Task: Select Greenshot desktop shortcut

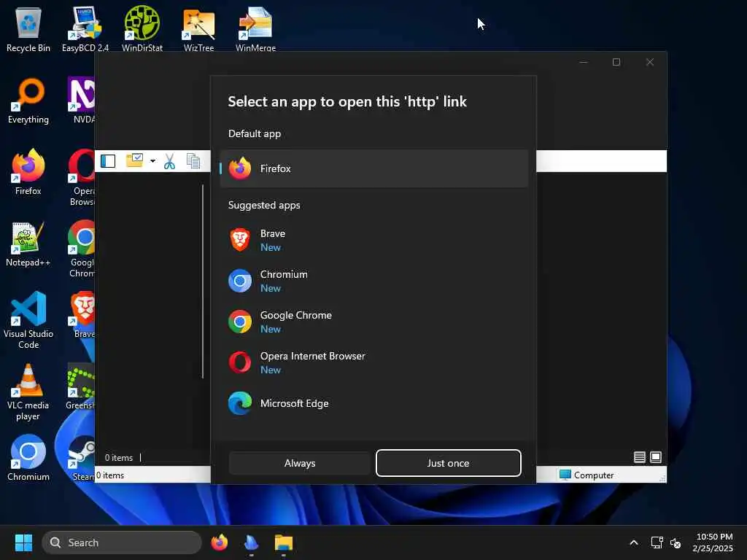Action: click(x=80, y=386)
